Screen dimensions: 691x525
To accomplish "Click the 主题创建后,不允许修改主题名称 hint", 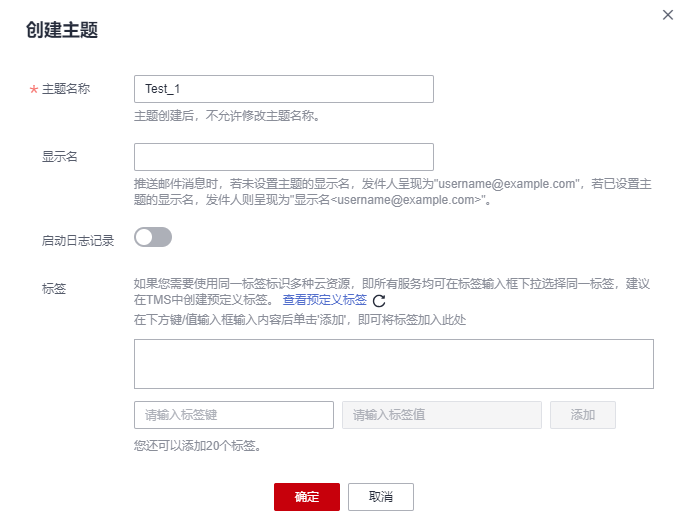I will point(226,115).
